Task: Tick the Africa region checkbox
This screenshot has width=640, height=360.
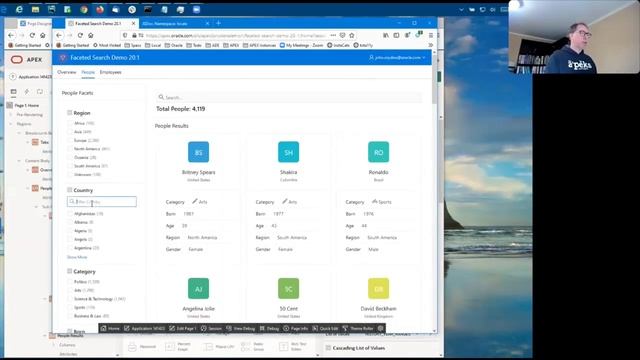Action: [70, 123]
